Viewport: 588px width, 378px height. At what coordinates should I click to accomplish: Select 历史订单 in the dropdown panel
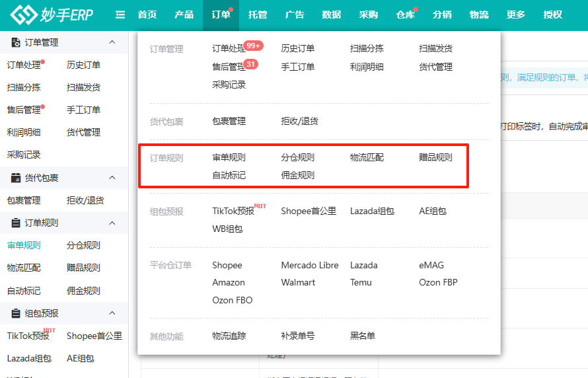pyautogui.click(x=298, y=48)
